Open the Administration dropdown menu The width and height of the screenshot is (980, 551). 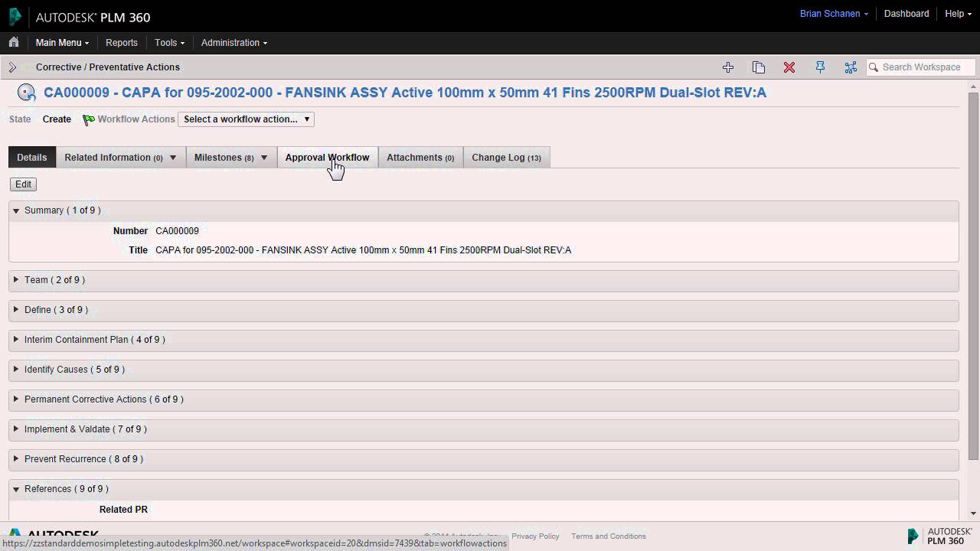point(234,43)
